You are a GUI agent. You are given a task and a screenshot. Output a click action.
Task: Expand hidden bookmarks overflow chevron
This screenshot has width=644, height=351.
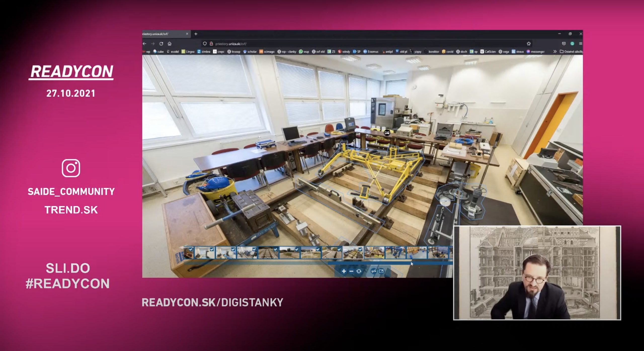pyautogui.click(x=555, y=52)
